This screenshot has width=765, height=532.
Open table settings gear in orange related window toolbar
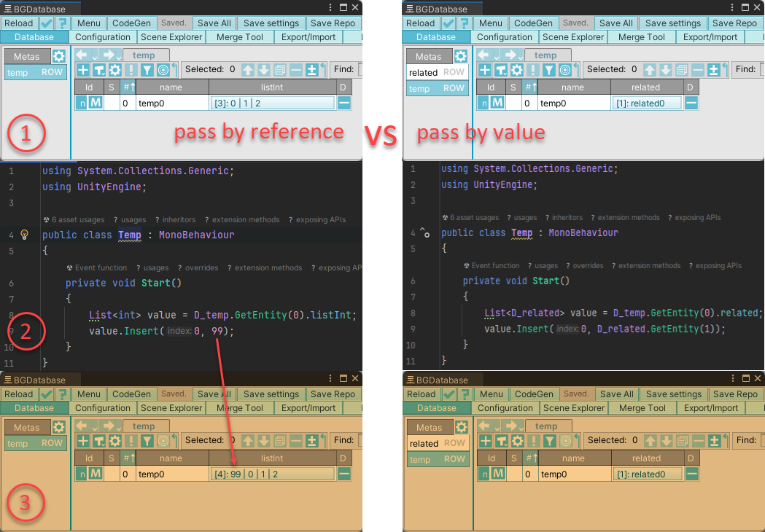tap(517, 441)
